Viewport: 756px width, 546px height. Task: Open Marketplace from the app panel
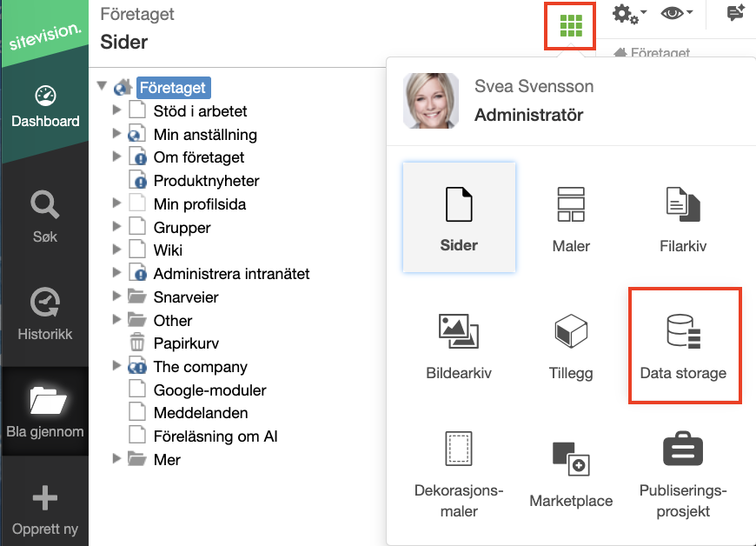tap(571, 474)
